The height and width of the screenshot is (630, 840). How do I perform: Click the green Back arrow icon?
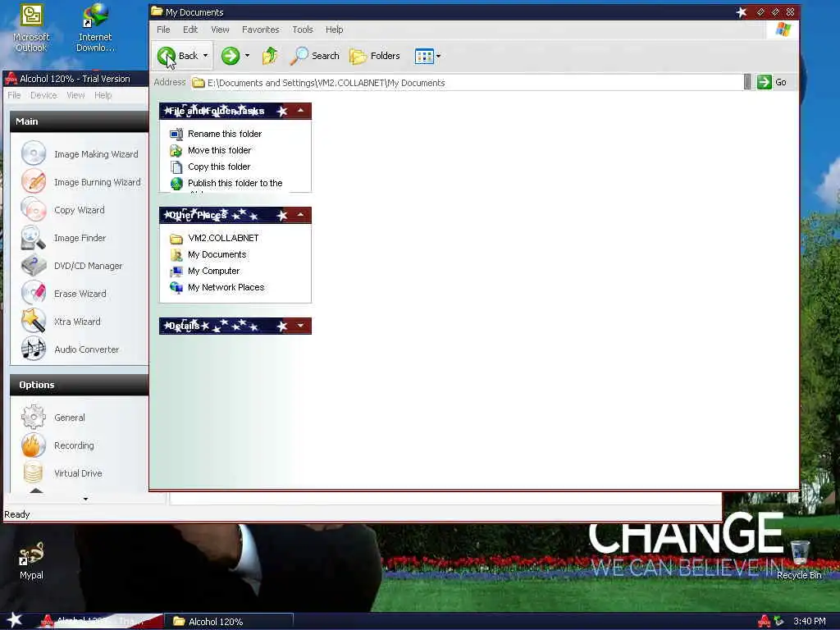click(166, 56)
